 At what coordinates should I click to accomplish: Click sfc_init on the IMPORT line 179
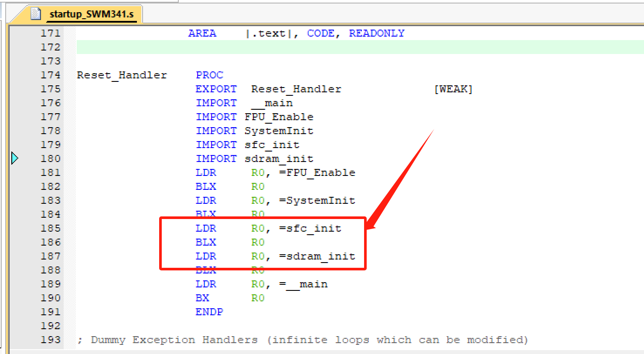[x=272, y=145]
